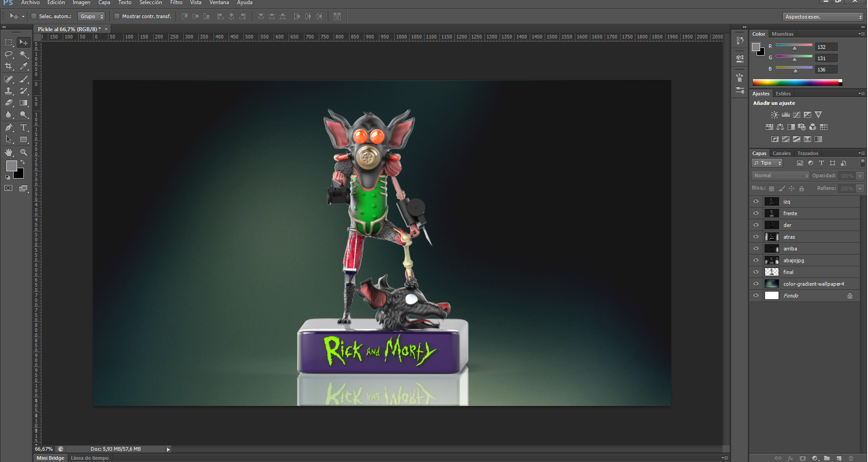
Task: Select the Healing Brush tool
Action: (9, 79)
